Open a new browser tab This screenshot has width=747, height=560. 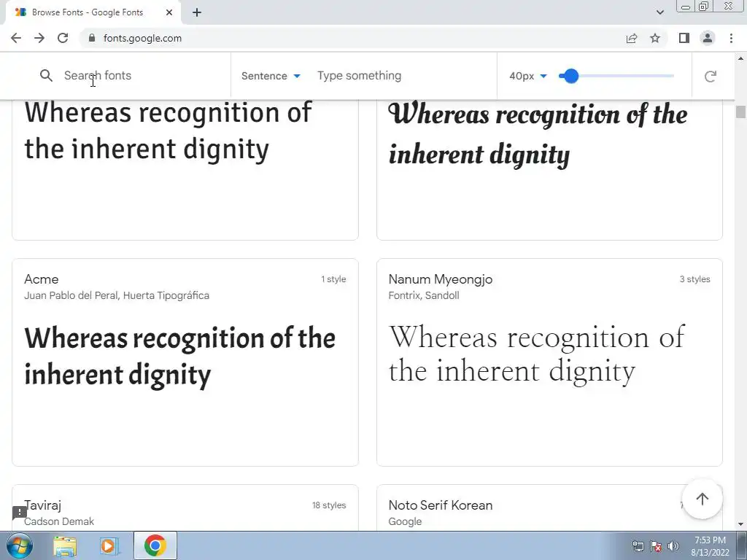coord(197,12)
